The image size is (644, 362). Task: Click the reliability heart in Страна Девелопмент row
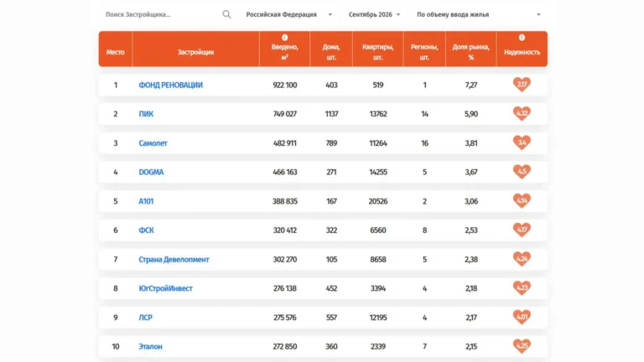tap(522, 259)
